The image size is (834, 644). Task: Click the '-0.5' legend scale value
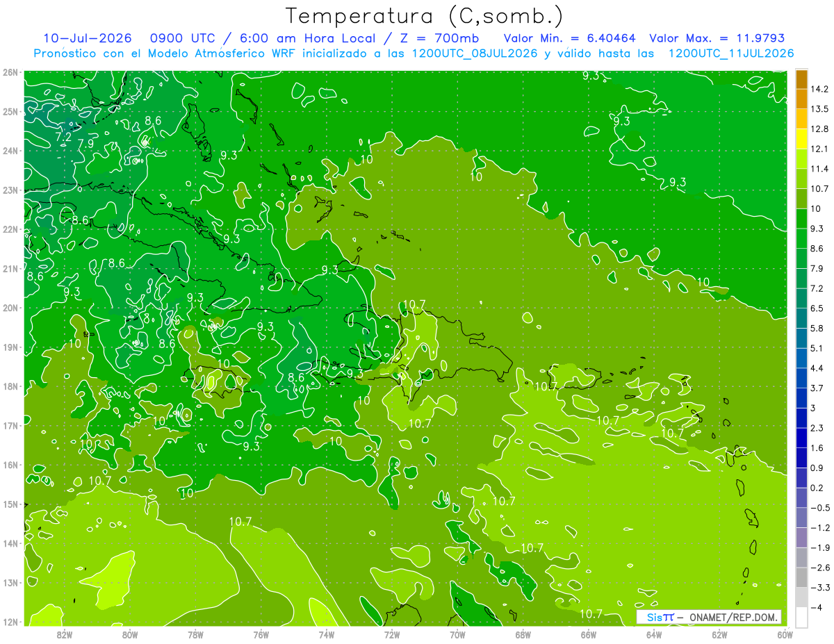(x=819, y=508)
